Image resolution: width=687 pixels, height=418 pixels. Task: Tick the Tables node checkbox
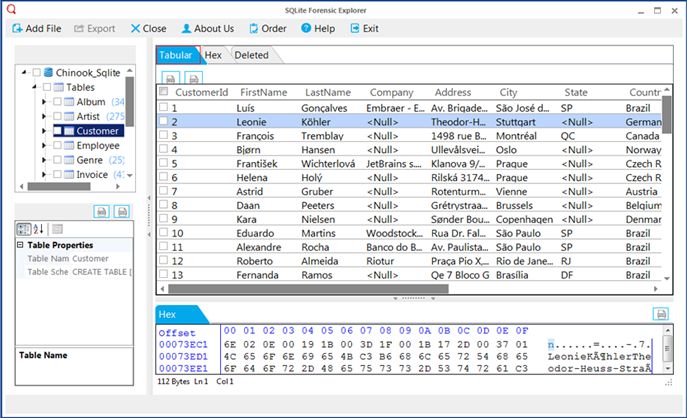[47, 87]
